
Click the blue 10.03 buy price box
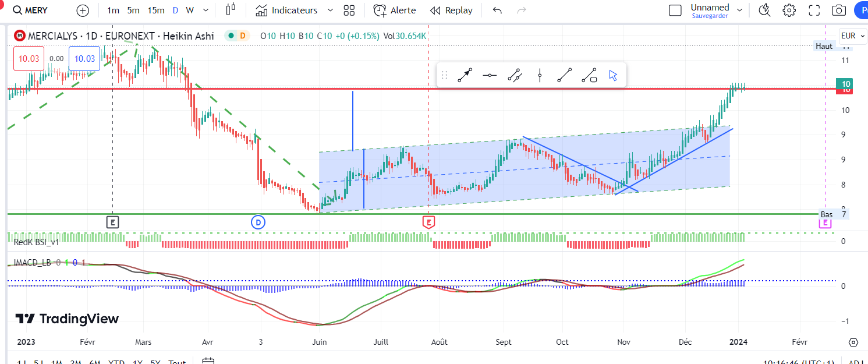(x=84, y=59)
